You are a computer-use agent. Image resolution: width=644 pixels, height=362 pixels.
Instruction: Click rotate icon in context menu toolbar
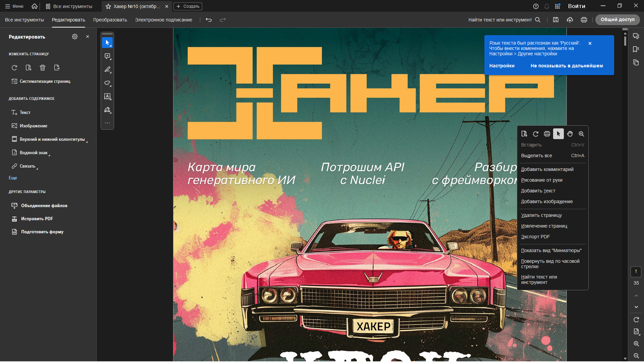point(536,134)
